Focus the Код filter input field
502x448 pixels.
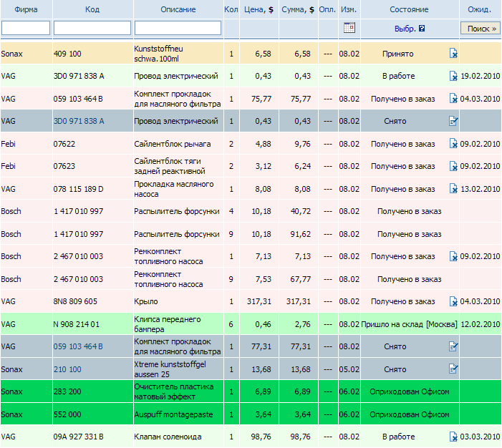click(92, 28)
